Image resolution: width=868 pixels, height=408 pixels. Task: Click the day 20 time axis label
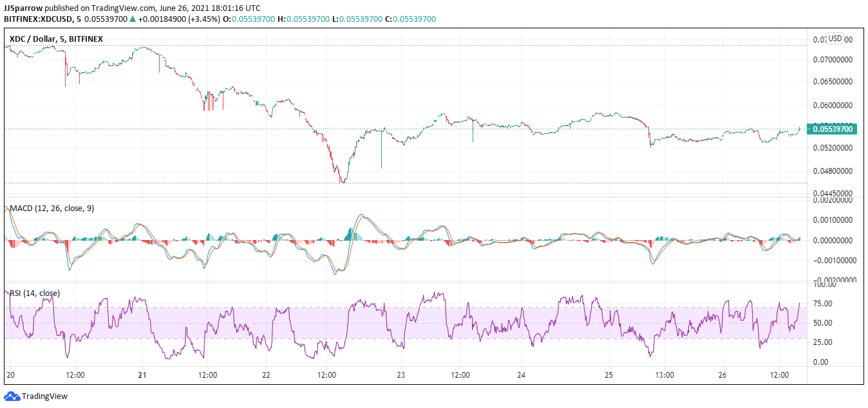pos(10,375)
